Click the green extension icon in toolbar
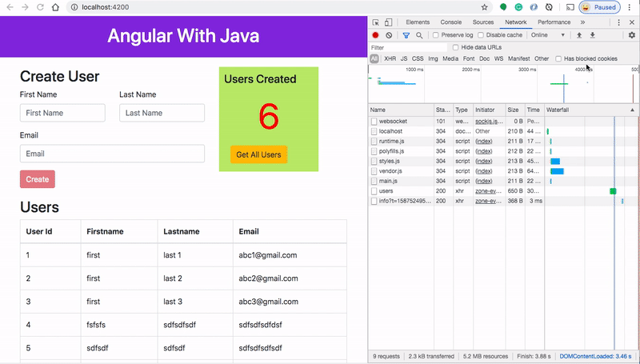 point(503,7)
